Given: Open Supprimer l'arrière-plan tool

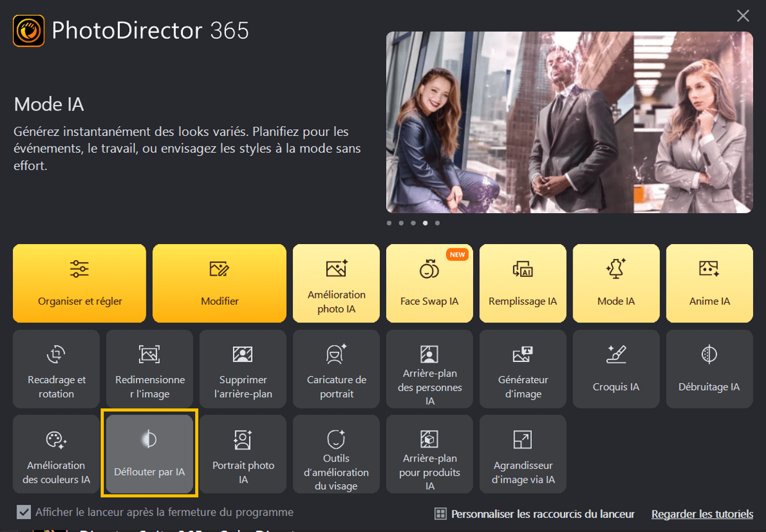Looking at the screenshot, I should [x=243, y=369].
